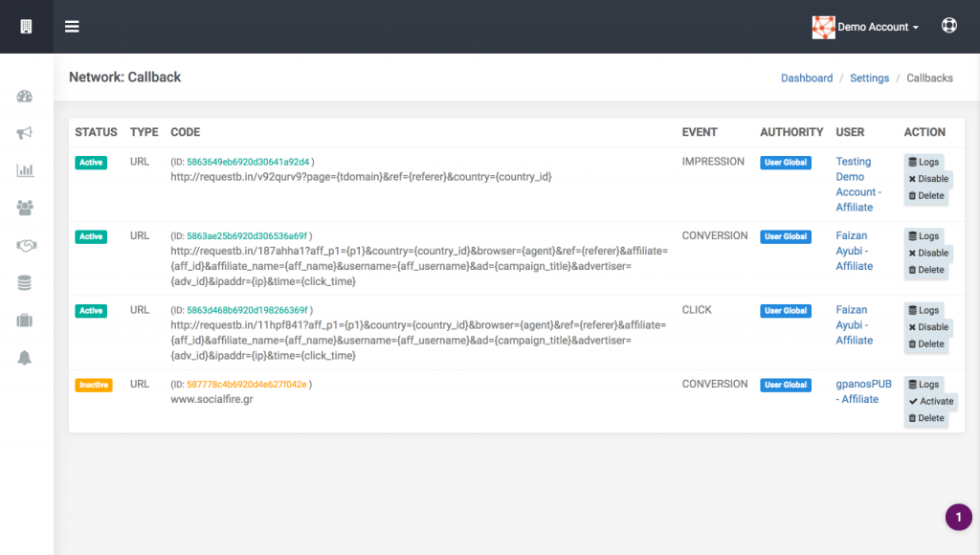Open callback ID 5863ae25b6920d306536a69f
The image size is (980, 555).
pyautogui.click(x=247, y=236)
